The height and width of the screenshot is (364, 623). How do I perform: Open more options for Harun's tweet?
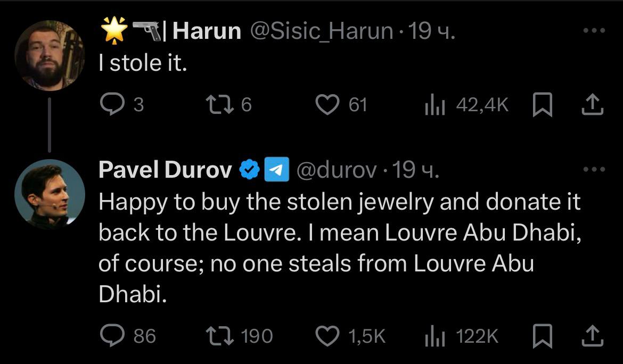coord(594,31)
